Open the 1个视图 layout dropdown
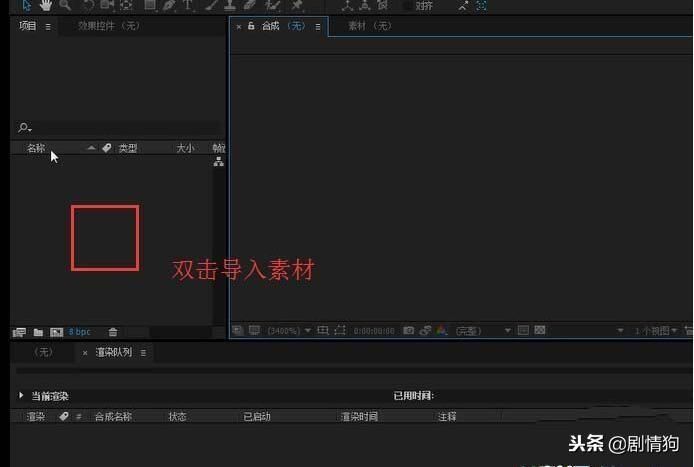Screen dimensions: 694x467 click(656, 331)
